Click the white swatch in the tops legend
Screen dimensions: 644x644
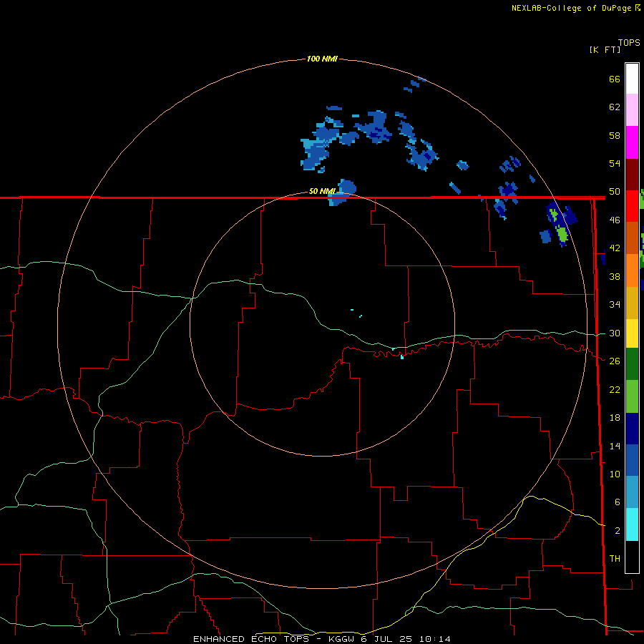632,79
